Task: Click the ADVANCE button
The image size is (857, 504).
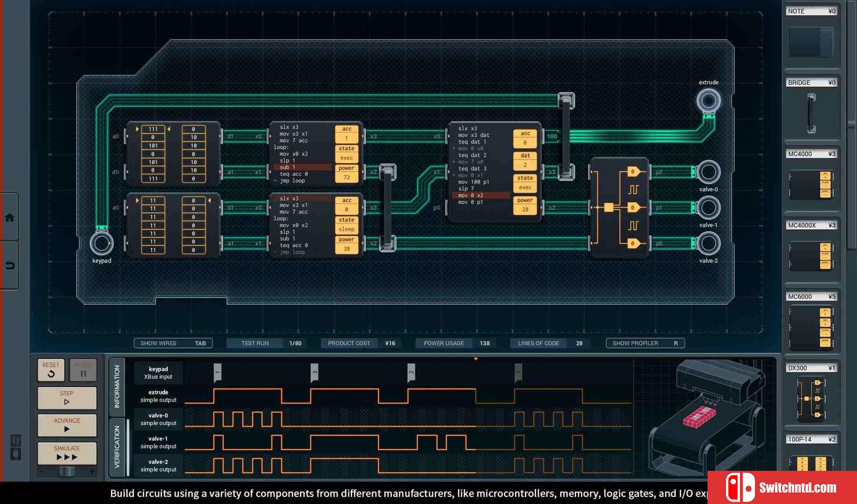Action: tap(67, 425)
